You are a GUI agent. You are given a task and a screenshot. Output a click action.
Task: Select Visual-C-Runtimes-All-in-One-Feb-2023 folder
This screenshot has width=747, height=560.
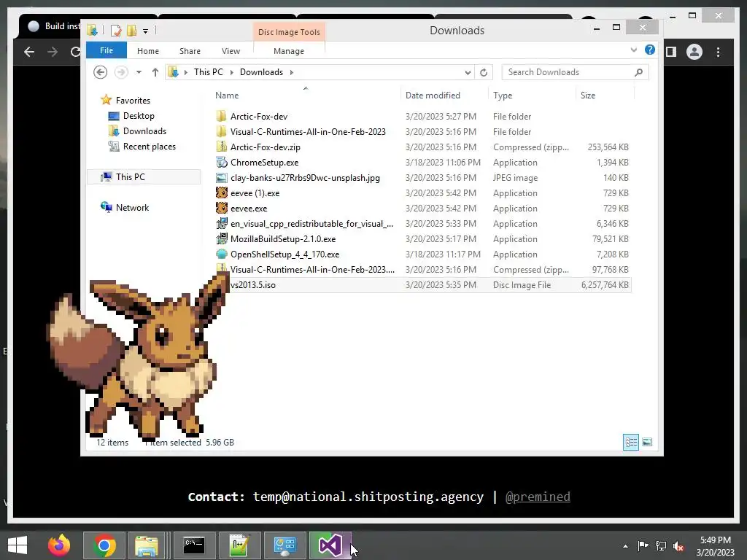point(308,131)
